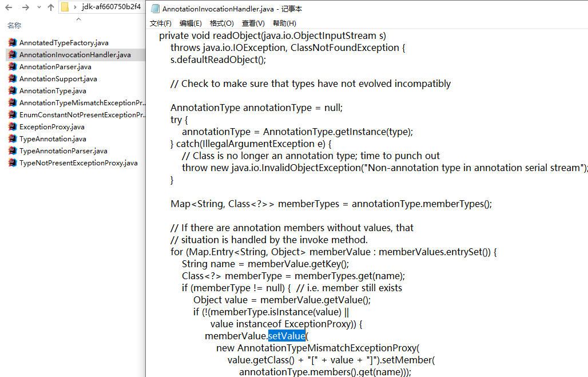Screen dimensions: 588x377
Task: Open the recent locations dropdown arrow
Action: click(x=39, y=7)
